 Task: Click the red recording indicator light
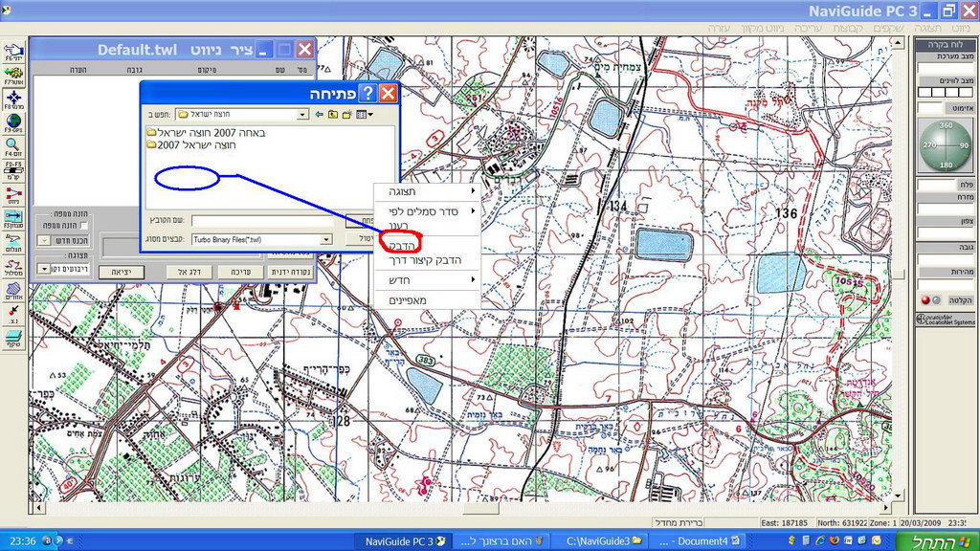925,300
